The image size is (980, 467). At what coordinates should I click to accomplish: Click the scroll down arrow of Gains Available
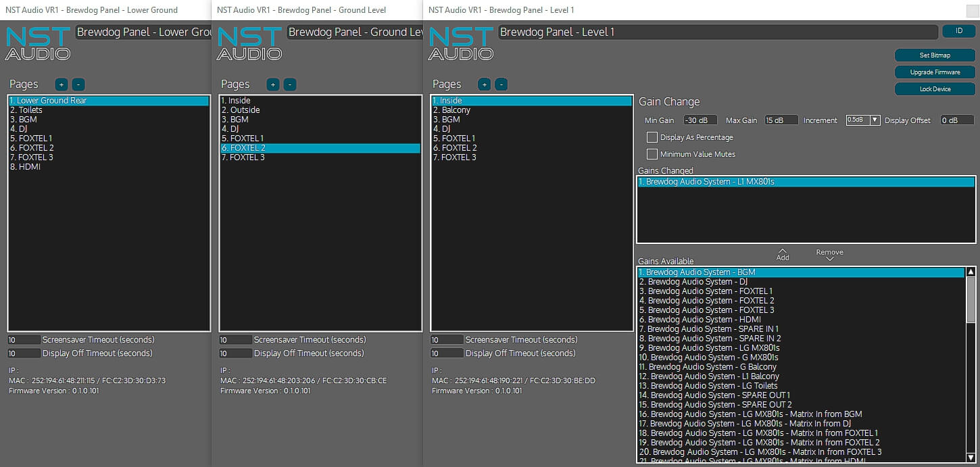coord(971,457)
